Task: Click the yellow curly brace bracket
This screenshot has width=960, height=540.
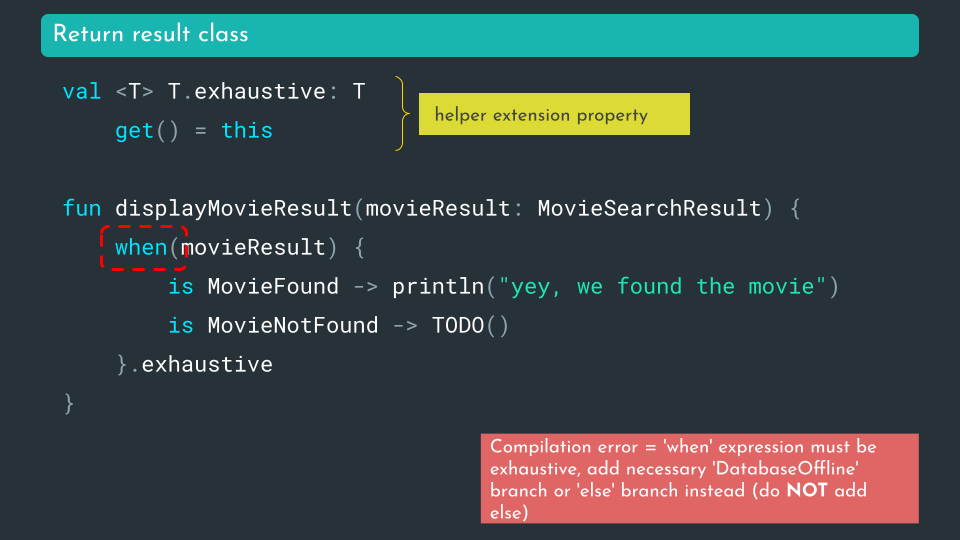Action: (x=402, y=113)
